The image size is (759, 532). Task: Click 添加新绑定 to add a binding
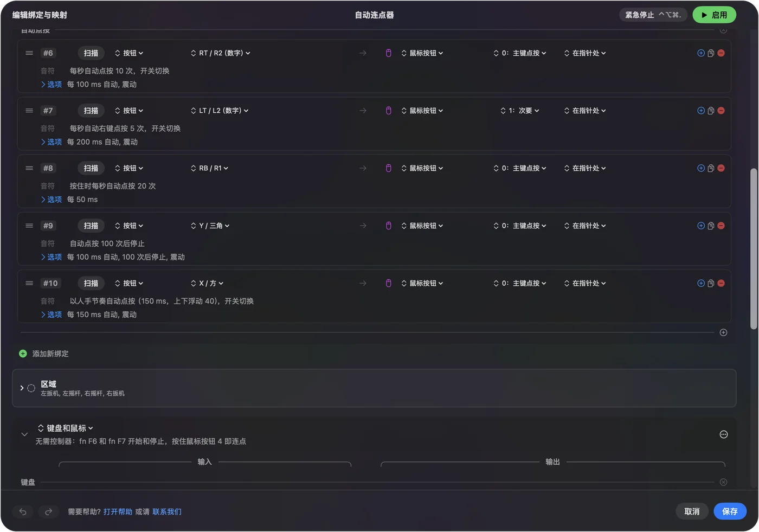43,354
